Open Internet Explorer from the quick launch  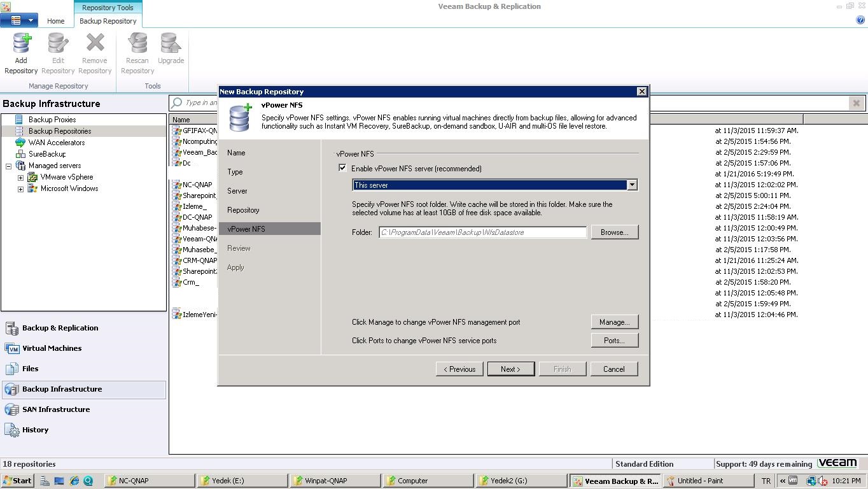coord(74,481)
